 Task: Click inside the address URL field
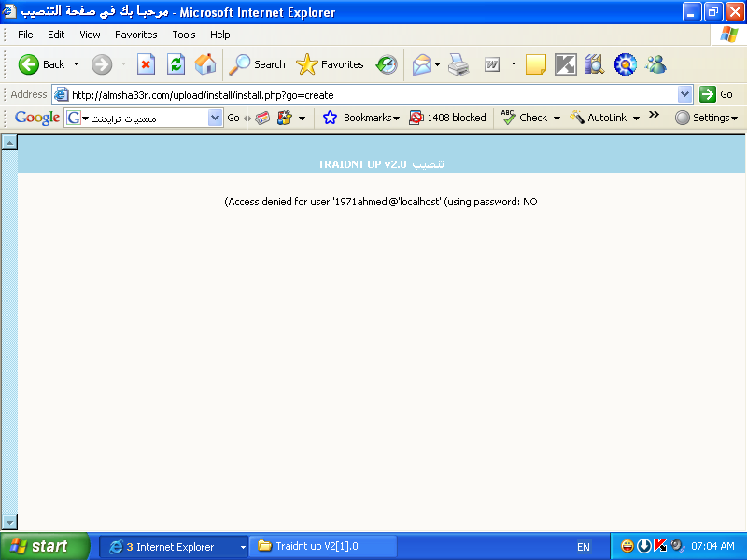click(x=373, y=94)
